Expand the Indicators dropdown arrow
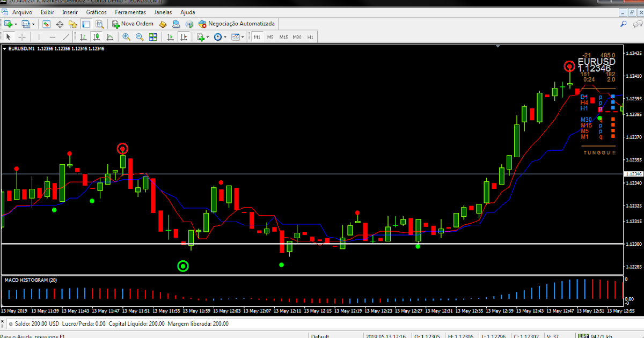Screen dimensions: 644x338 [x=208, y=38]
